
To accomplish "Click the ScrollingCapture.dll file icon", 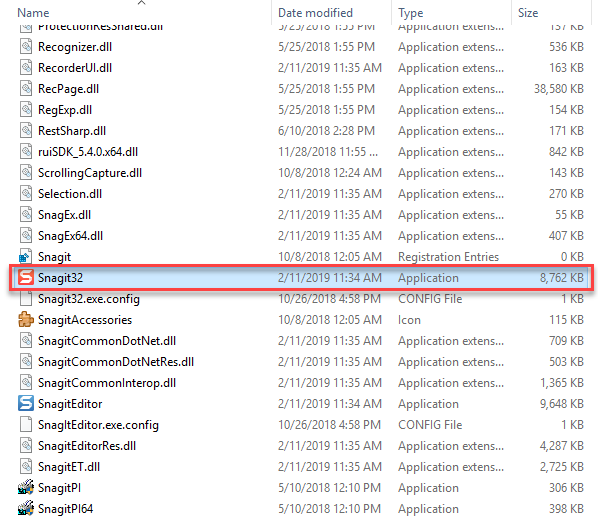I will 26,173.
